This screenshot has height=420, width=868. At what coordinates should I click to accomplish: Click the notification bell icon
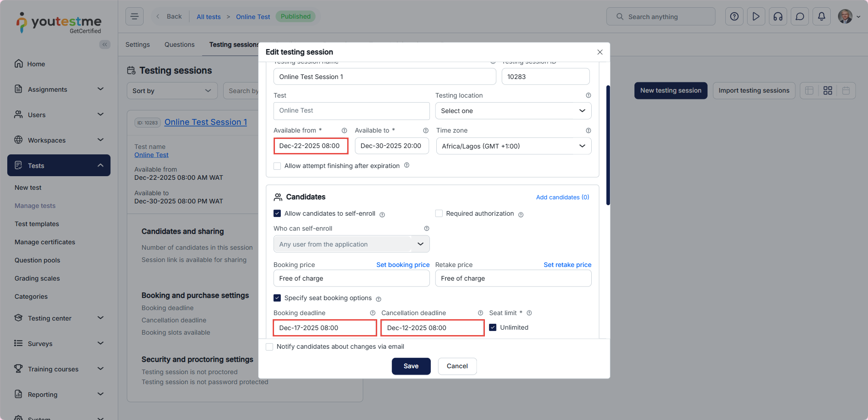[821, 17]
